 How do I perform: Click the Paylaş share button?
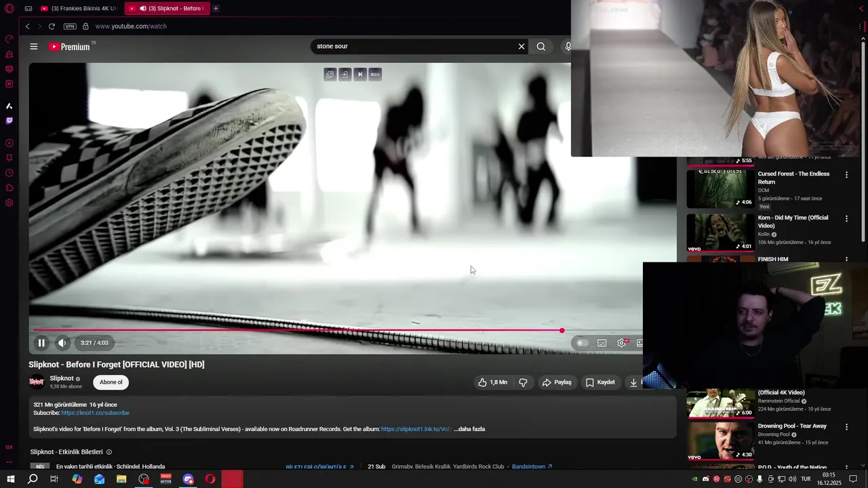(x=557, y=382)
